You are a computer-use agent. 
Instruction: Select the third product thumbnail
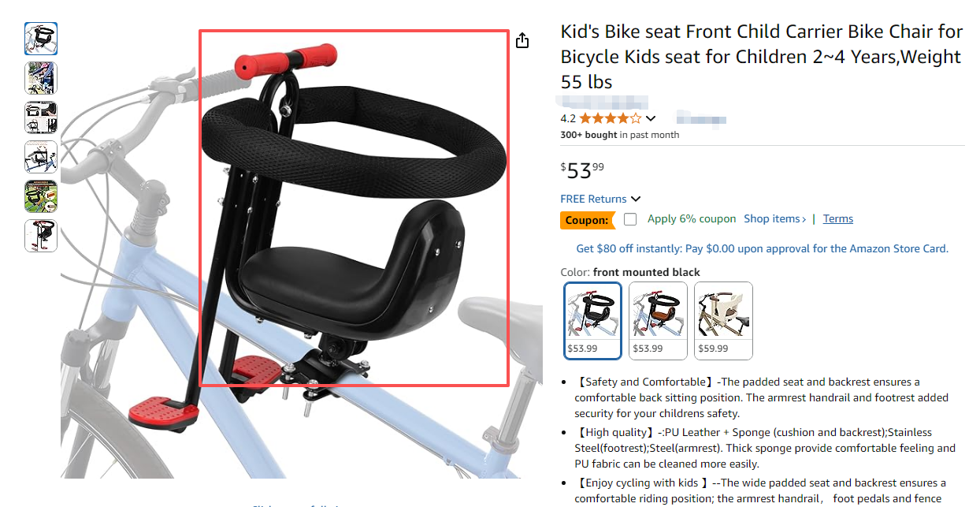coord(41,117)
